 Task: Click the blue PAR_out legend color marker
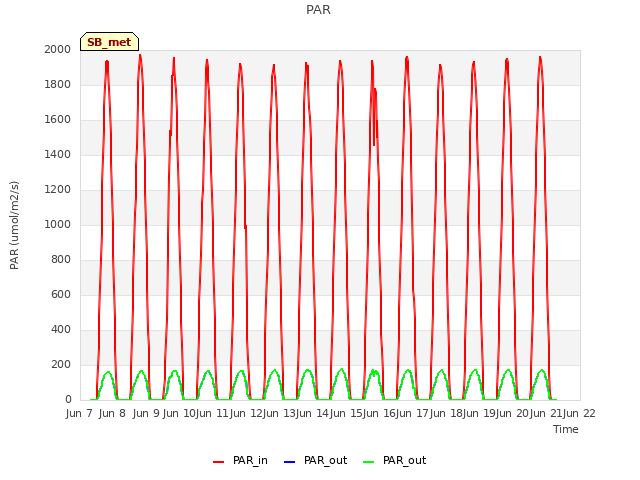[289, 462]
